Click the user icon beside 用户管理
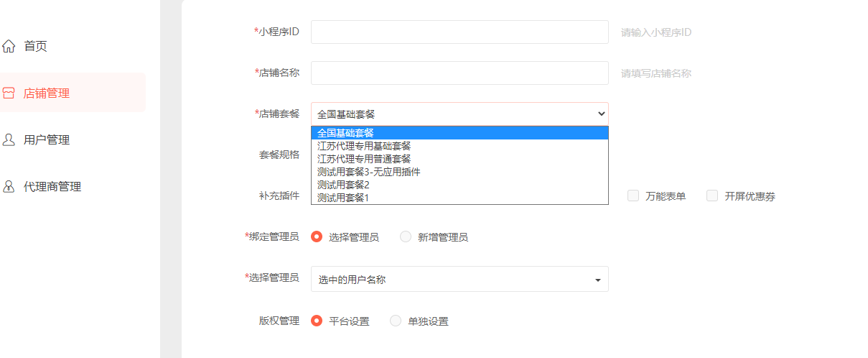The width and height of the screenshot is (868, 358). 9,139
